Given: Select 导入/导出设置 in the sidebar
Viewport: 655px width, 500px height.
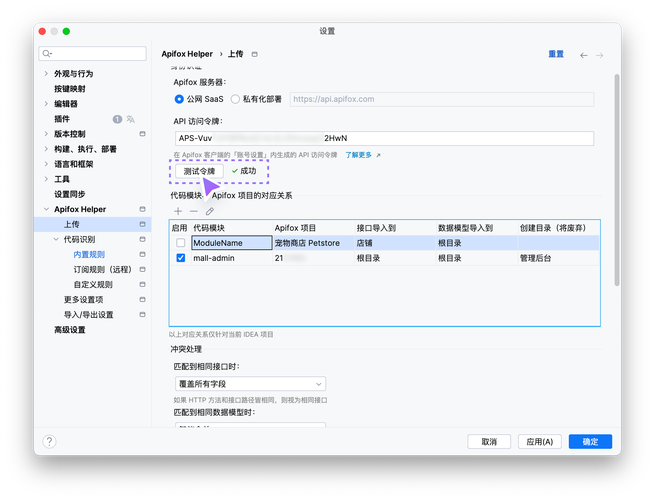Looking at the screenshot, I should [x=89, y=315].
